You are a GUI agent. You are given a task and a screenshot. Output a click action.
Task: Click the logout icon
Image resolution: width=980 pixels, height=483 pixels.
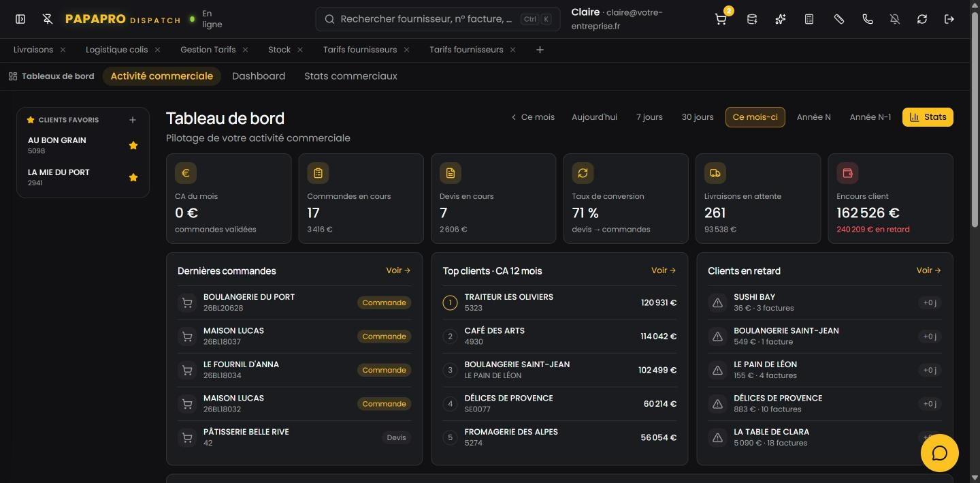(x=949, y=19)
